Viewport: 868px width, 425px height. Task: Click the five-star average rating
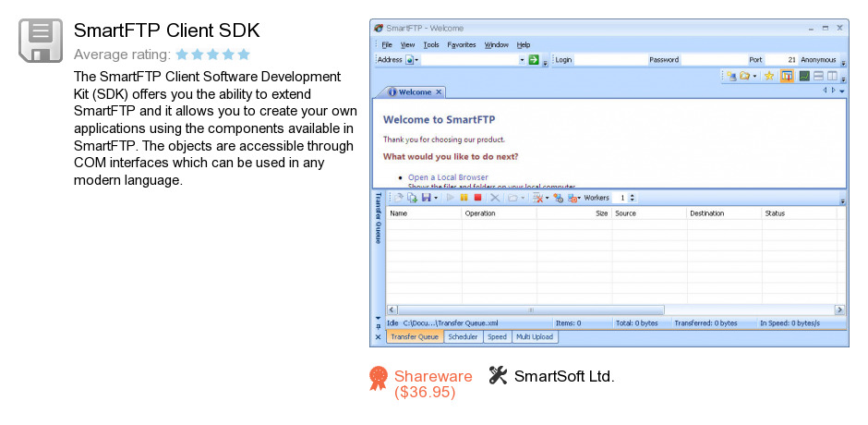coord(212,55)
